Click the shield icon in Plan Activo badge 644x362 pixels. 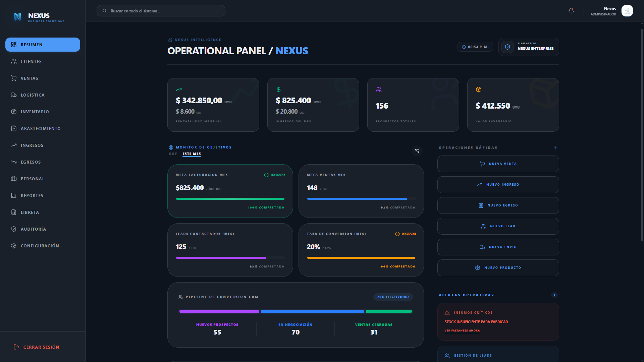507,47
